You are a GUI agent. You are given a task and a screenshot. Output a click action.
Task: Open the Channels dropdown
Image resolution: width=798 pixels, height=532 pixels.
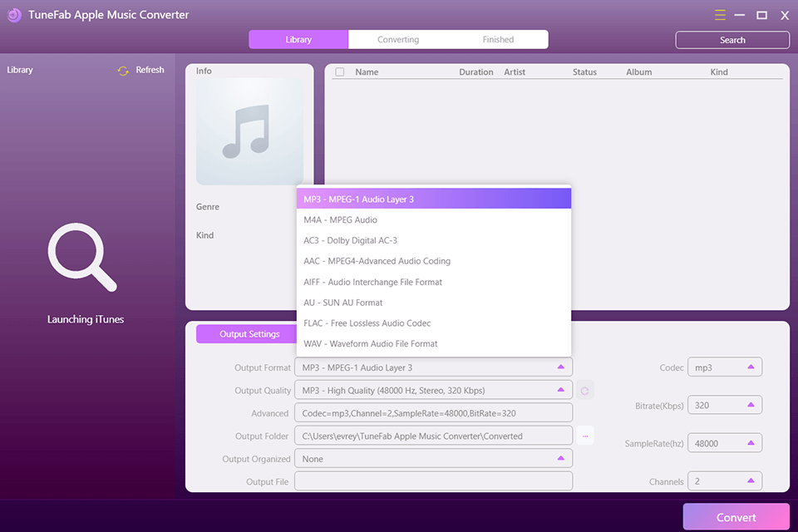click(x=724, y=481)
